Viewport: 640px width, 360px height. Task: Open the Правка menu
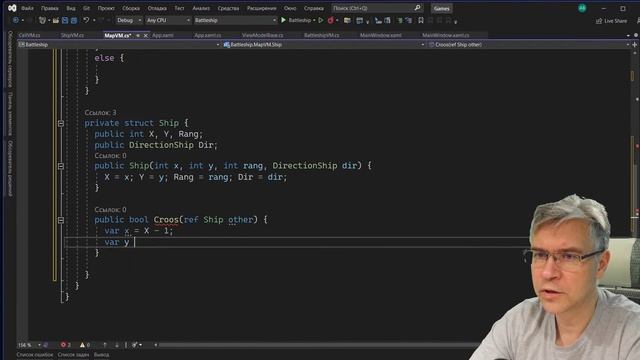pos(50,8)
